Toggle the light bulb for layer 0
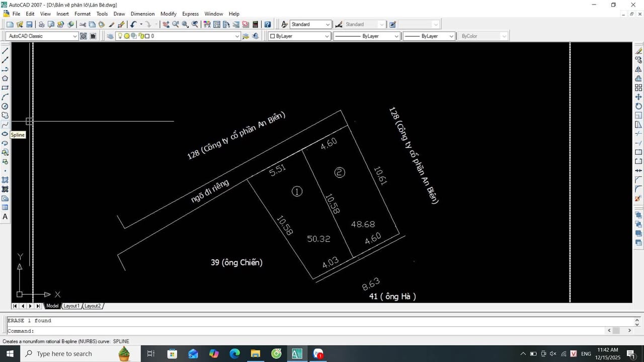Screen dimensions: 644x362 point(120,36)
